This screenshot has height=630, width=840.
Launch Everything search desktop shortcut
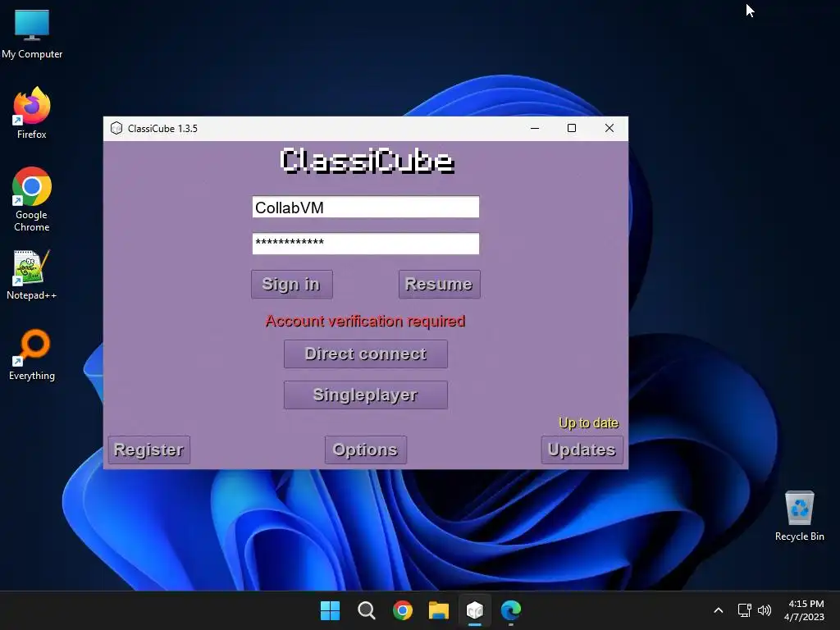[x=32, y=354]
